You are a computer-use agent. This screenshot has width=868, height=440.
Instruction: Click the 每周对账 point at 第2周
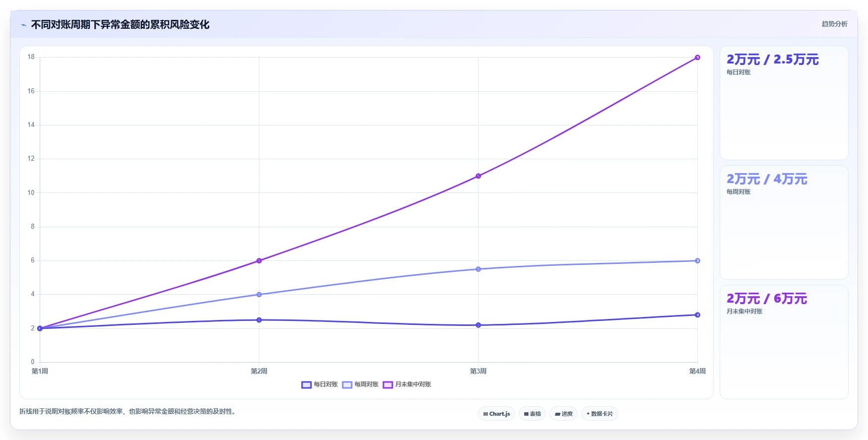click(x=259, y=295)
